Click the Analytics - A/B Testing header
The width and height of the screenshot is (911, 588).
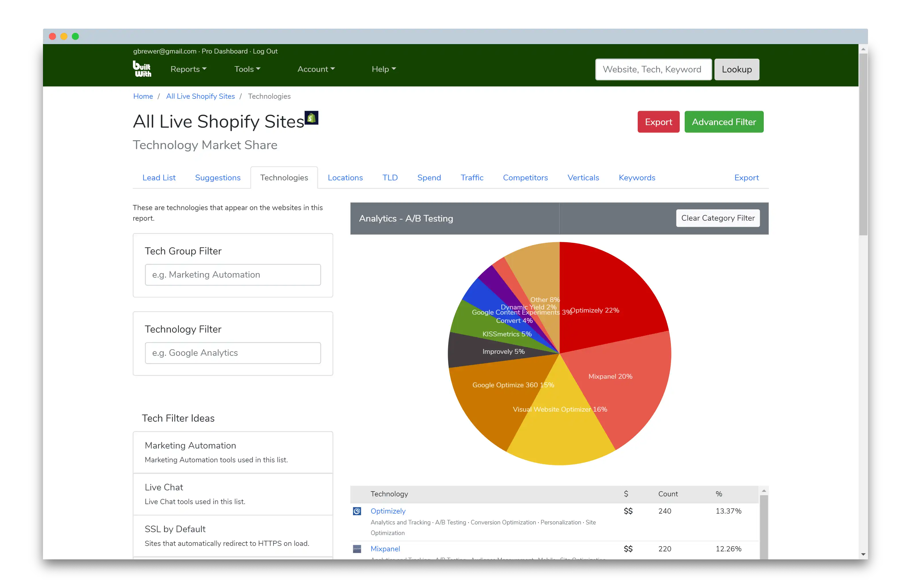pyautogui.click(x=406, y=218)
